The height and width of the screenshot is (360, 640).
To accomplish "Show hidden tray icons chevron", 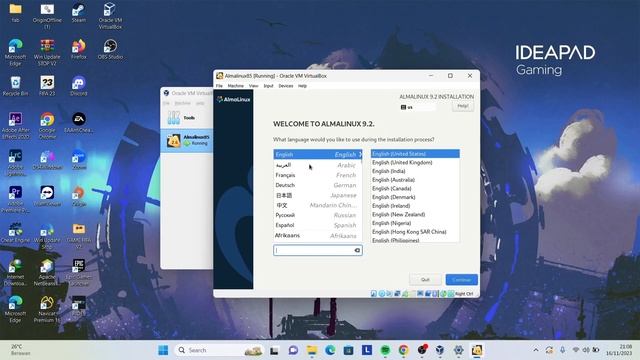I will tap(536, 350).
